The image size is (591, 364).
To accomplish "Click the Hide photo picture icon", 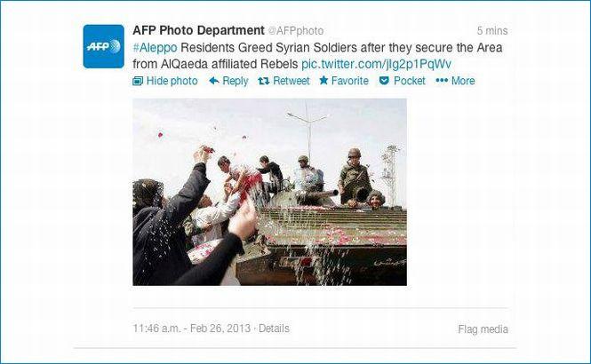I will click(x=138, y=81).
